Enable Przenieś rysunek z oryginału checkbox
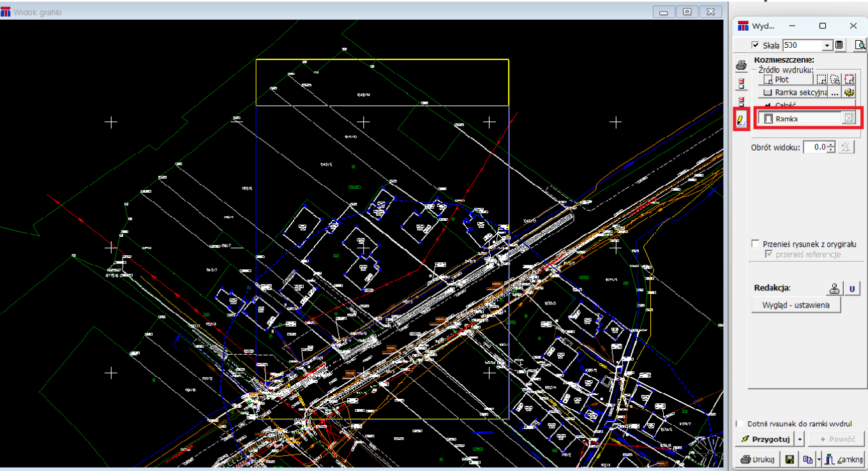 point(756,244)
